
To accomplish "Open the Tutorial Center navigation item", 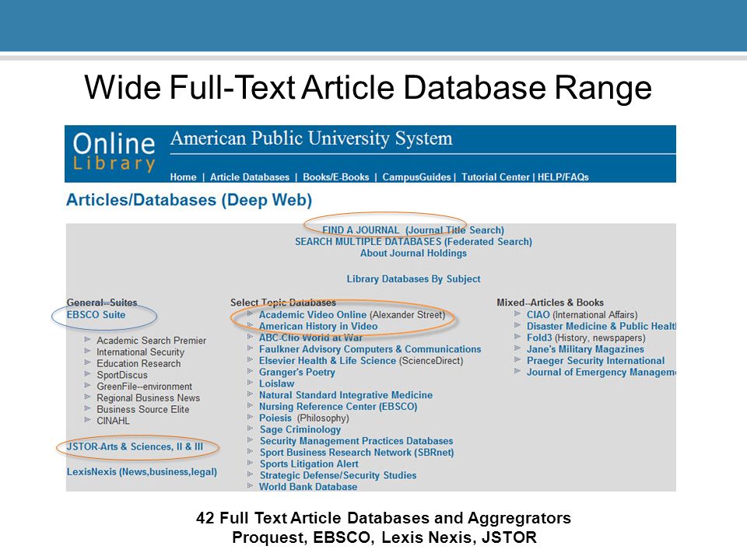I will [496, 177].
